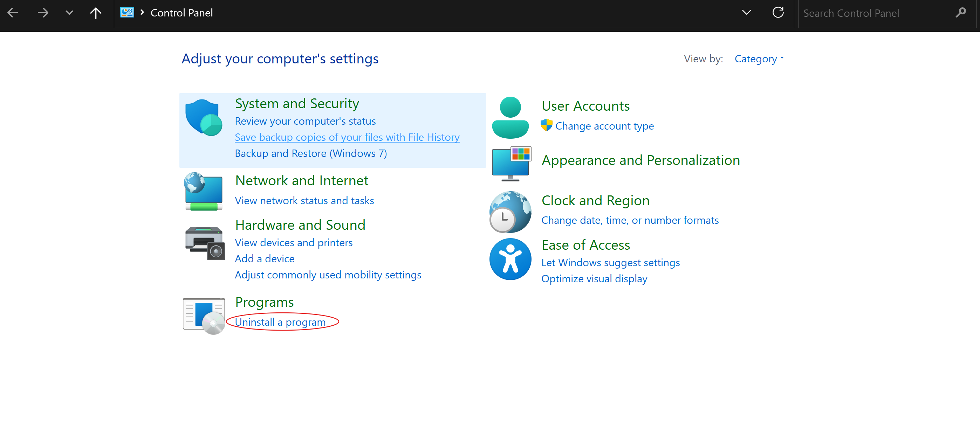This screenshot has width=980, height=422.
Task: Click the Clock and Region globe icon
Action: pos(510,212)
